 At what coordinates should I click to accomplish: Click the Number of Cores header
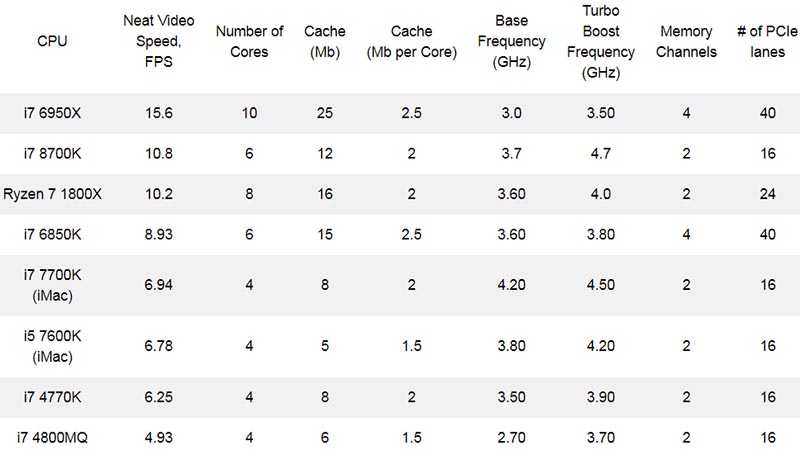point(249,41)
